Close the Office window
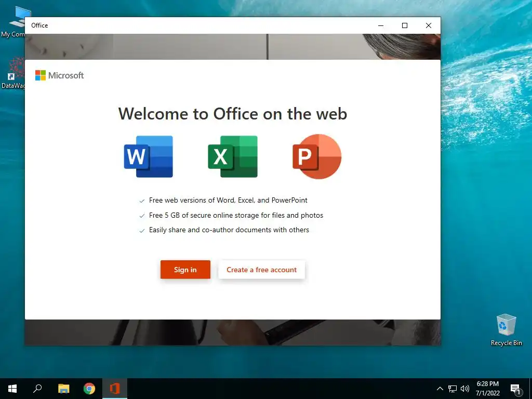This screenshot has width=532, height=399. 429,25
